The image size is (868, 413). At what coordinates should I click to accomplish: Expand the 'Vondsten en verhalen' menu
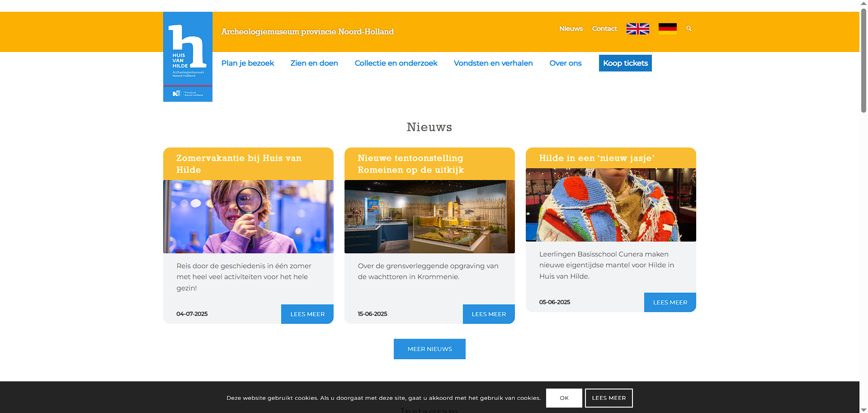tap(493, 63)
